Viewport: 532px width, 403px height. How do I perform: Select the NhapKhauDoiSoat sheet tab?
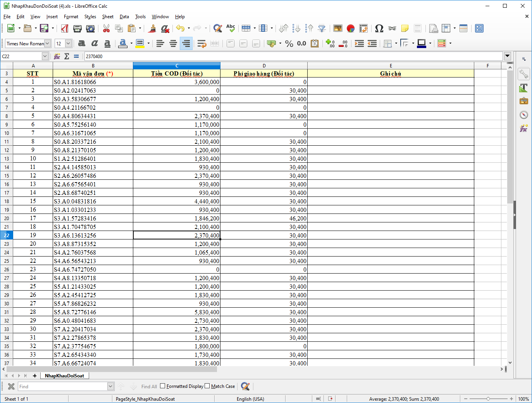pos(64,375)
